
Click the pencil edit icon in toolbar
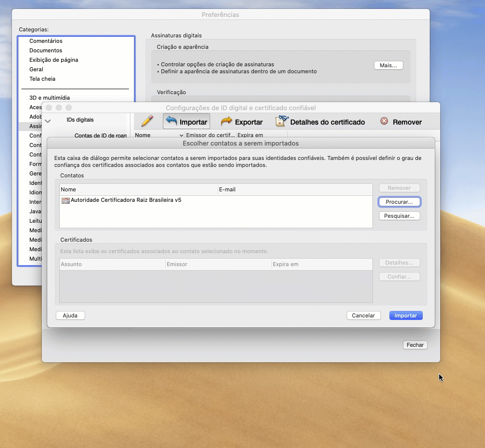147,121
